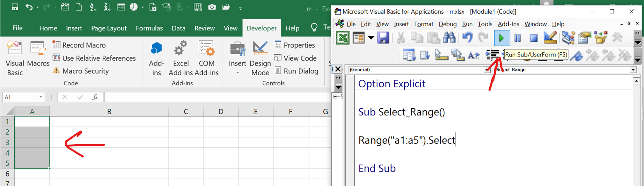The width and height of the screenshot is (644, 186).
Task: Open the Name Box dropdown arrow
Action: (41, 97)
